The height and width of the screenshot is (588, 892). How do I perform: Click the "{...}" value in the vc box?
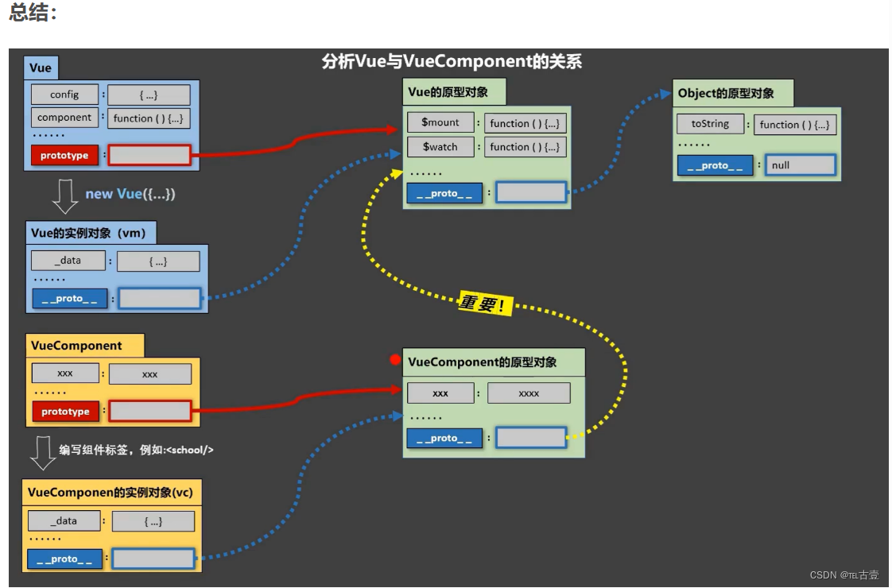click(153, 521)
